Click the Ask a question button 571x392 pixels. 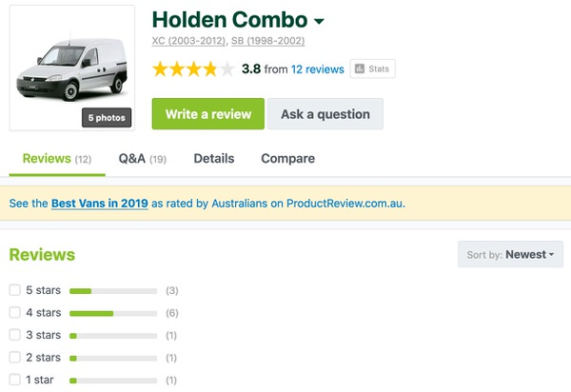pos(325,114)
